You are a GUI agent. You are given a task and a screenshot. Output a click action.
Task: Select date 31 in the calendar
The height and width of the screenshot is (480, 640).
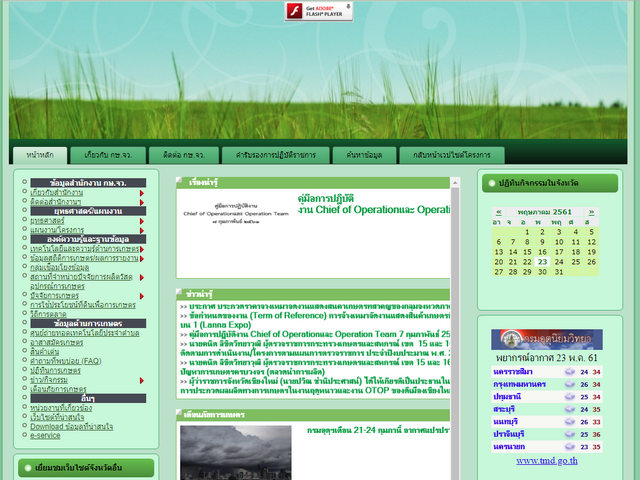(x=559, y=272)
